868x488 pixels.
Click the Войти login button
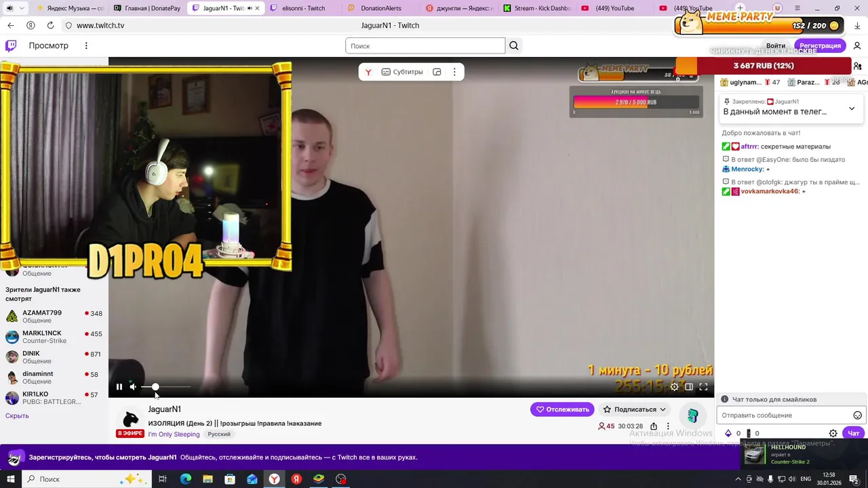coord(776,45)
